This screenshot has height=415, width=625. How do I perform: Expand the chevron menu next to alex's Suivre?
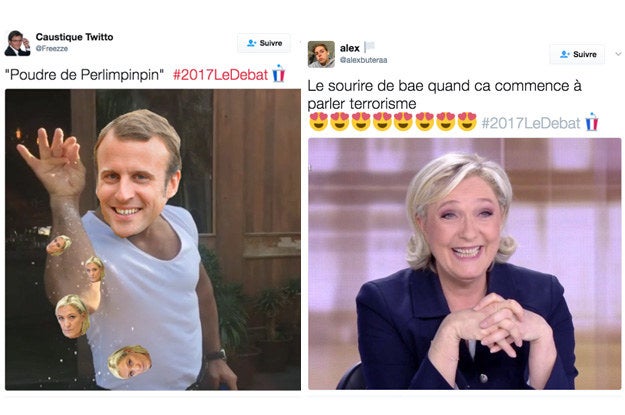point(618,54)
